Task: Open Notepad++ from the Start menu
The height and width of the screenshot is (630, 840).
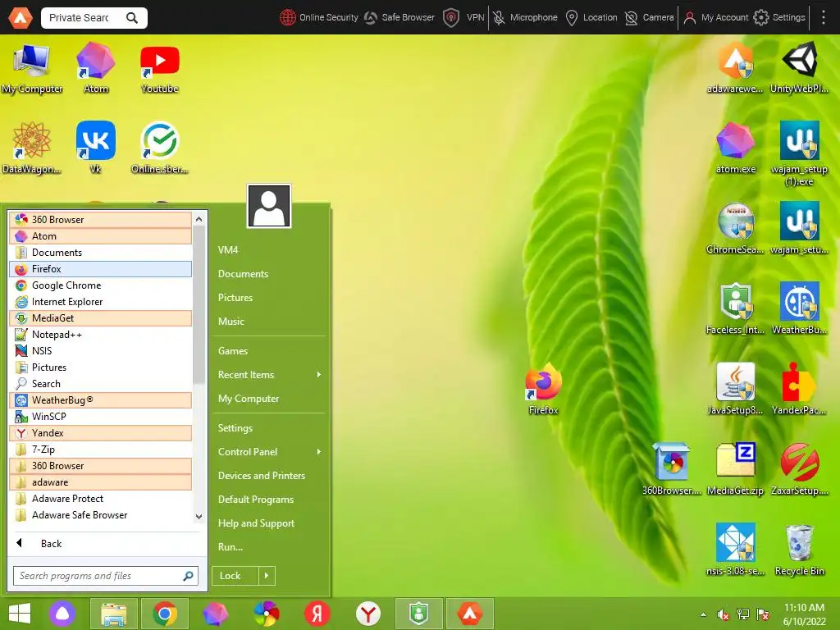Action: click(x=101, y=335)
